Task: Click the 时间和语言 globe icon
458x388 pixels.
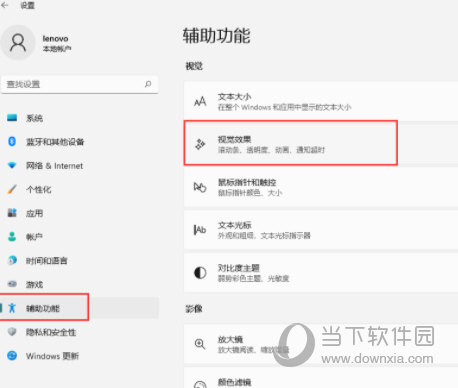Action: (12, 260)
